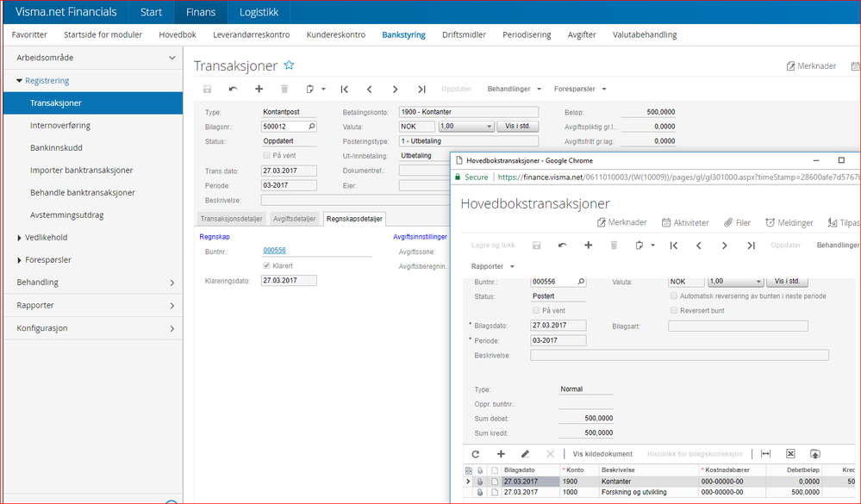861x504 pixels.
Task: Open Meldinger in the Hovedbokstransaksjoner window
Action: (x=789, y=222)
